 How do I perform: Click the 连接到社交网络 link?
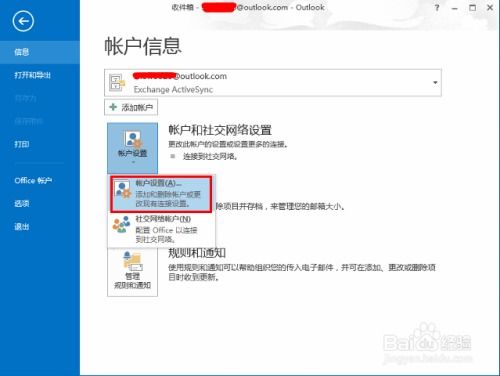210,156
